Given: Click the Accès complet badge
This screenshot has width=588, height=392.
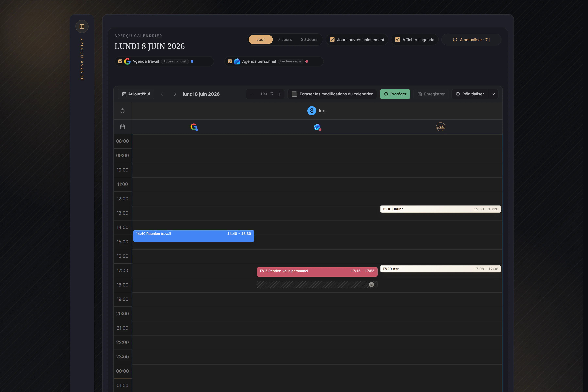Looking at the screenshot, I should pos(175,61).
